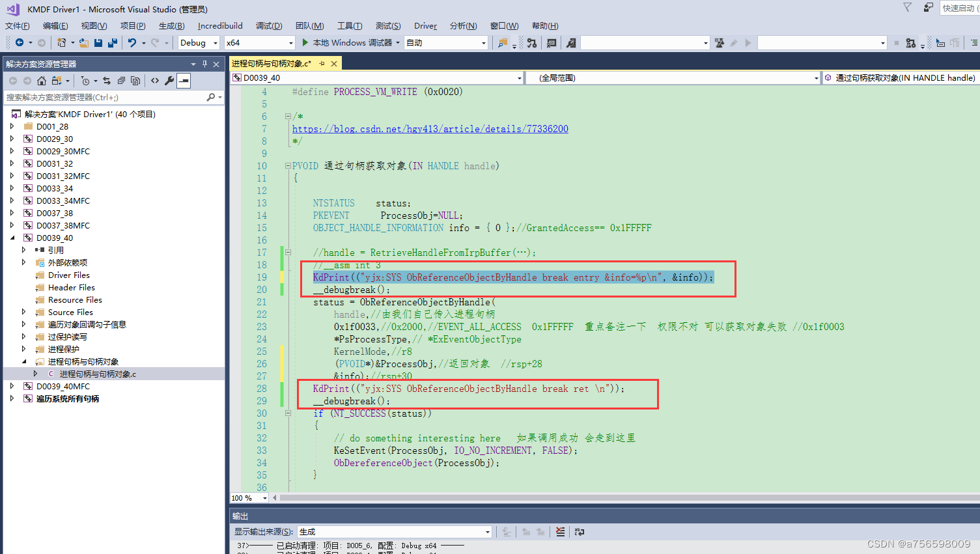980x554 pixels.
Task: Toggle the pin on the 进程句柄与句柄对象.c tab
Action: [x=322, y=64]
